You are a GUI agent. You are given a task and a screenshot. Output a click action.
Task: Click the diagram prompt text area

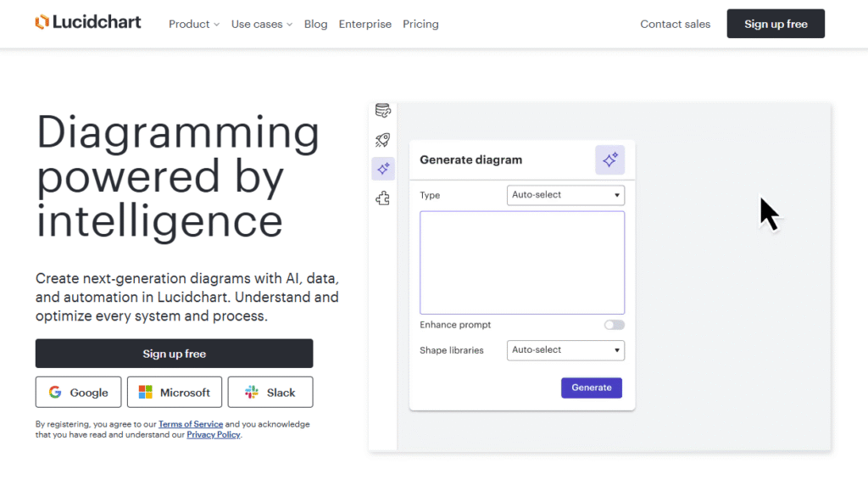pyautogui.click(x=522, y=263)
